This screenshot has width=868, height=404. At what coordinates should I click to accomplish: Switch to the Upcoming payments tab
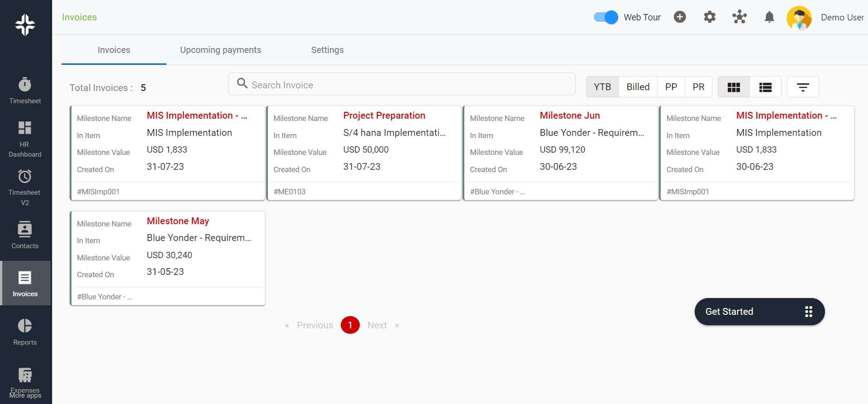220,50
